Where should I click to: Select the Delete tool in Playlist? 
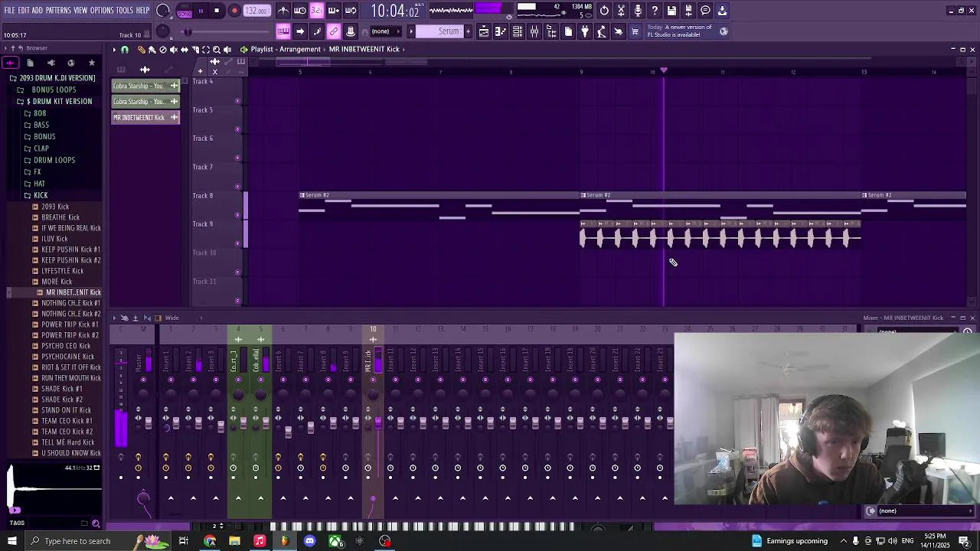coord(162,50)
